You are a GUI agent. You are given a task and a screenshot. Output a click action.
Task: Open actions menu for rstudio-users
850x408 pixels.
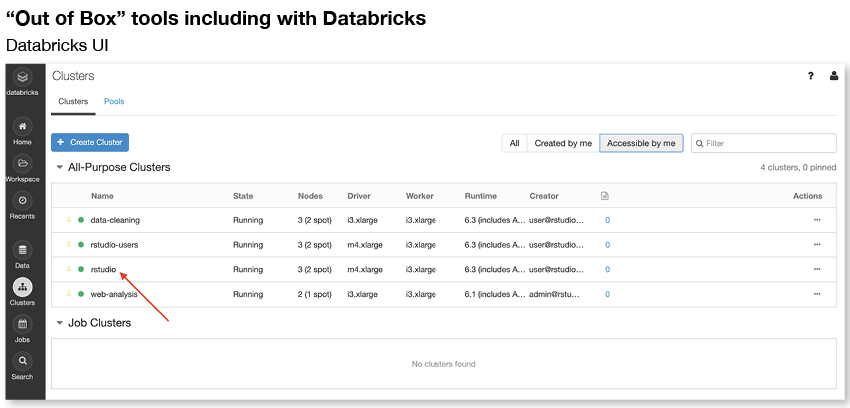coord(817,245)
